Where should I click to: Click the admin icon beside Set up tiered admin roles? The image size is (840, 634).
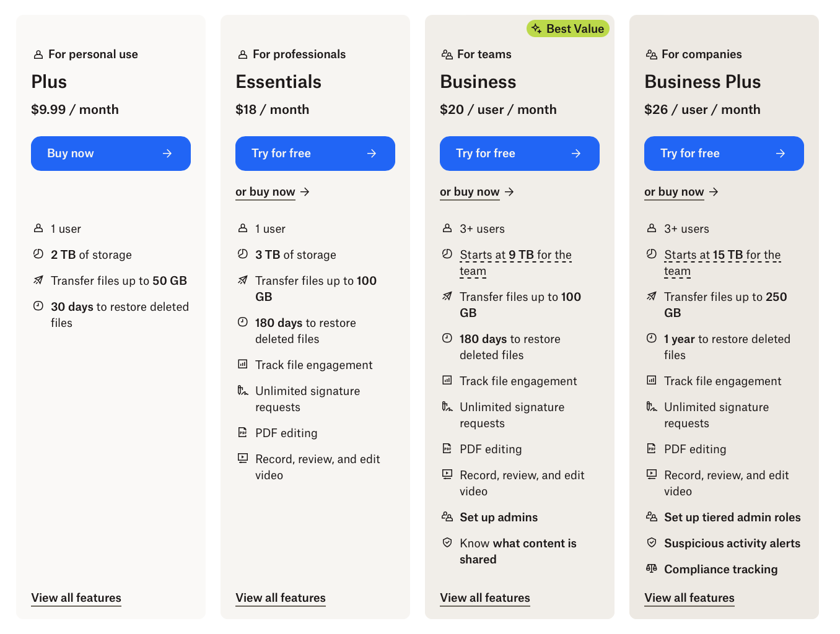click(x=652, y=516)
